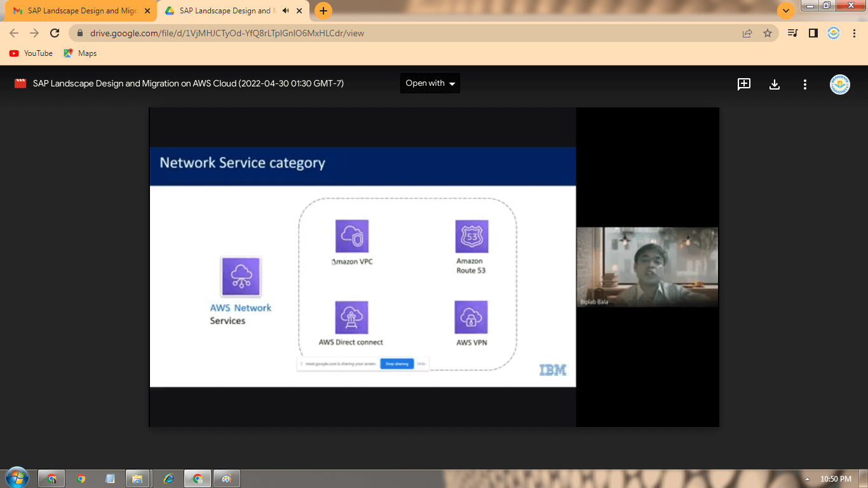Screen dimensions: 868x488
Task: Open Paint from the taskbar
Action: pyautogui.click(x=226, y=478)
